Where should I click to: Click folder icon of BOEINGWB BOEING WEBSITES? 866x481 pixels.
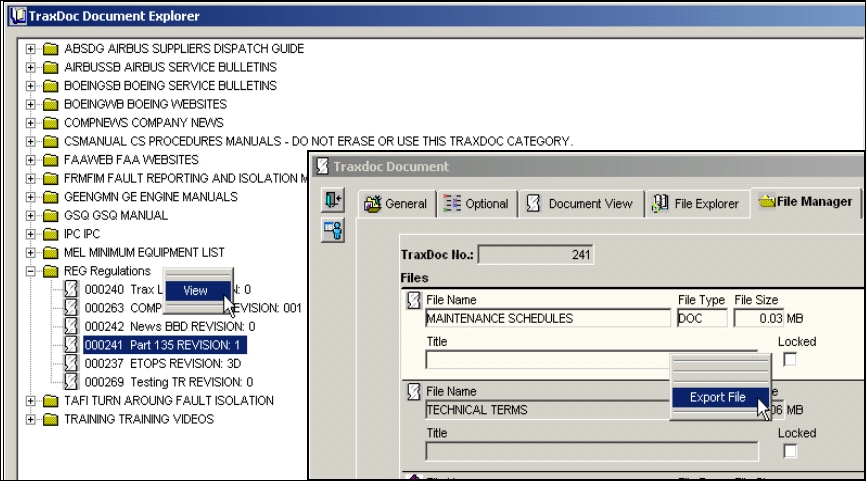coord(50,104)
